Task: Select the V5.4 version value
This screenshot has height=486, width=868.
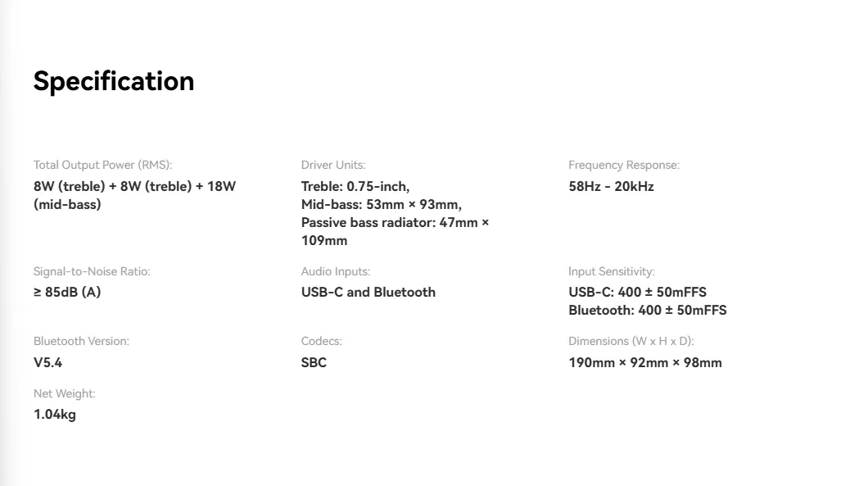Action: pyautogui.click(x=47, y=363)
